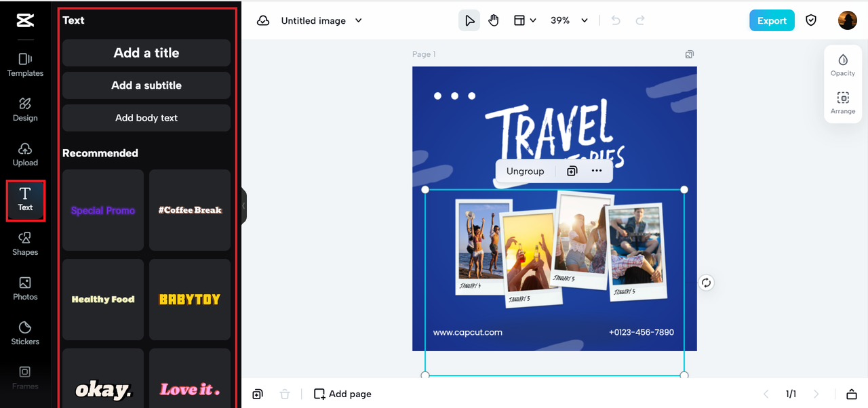
Task: Click the sunset drinks polaroid photo
Action: point(532,259)
